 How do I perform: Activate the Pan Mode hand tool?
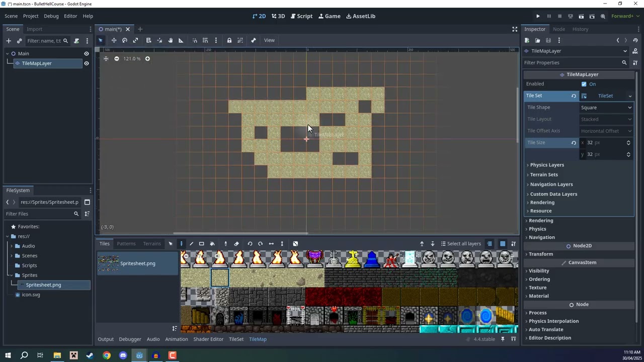coord(170,40)
